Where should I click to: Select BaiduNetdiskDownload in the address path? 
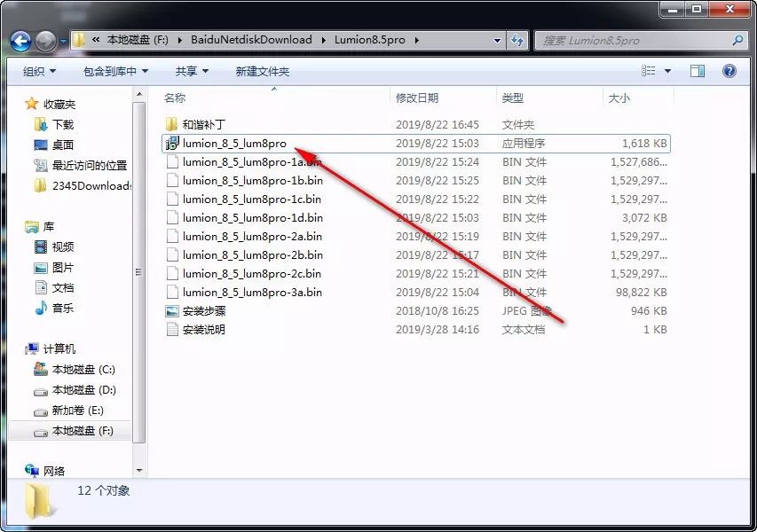(251, 40)
